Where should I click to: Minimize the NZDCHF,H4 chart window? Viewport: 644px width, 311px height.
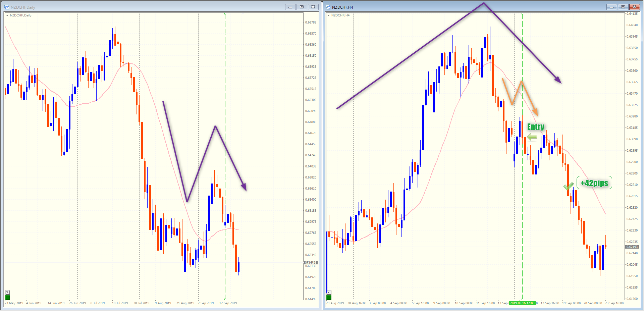[611, 7]
